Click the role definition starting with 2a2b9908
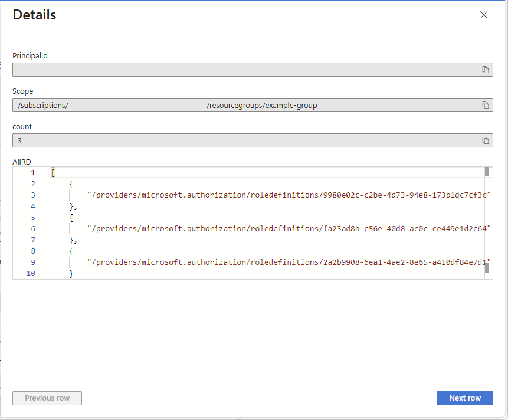The width and height of the screenshot is (508, 420). (289, 262)
